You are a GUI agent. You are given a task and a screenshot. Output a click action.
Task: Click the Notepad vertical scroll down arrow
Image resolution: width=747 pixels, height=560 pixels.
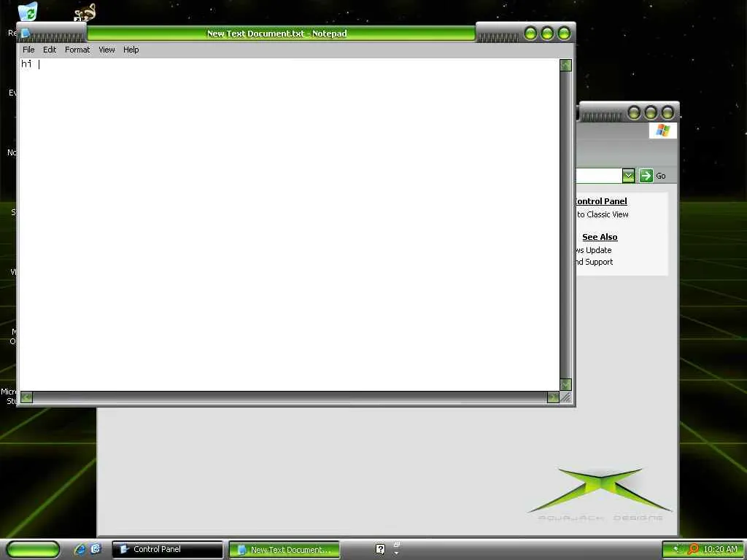tap(565, 384)
